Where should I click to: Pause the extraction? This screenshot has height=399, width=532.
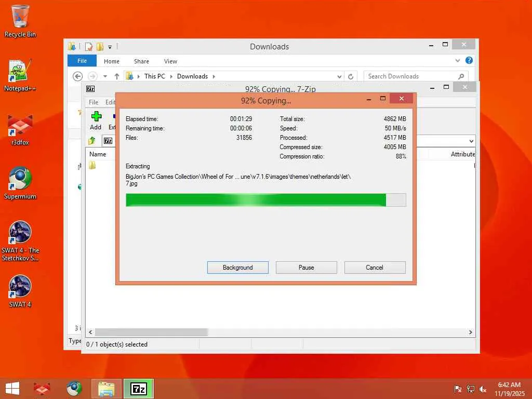click(307, 268)
